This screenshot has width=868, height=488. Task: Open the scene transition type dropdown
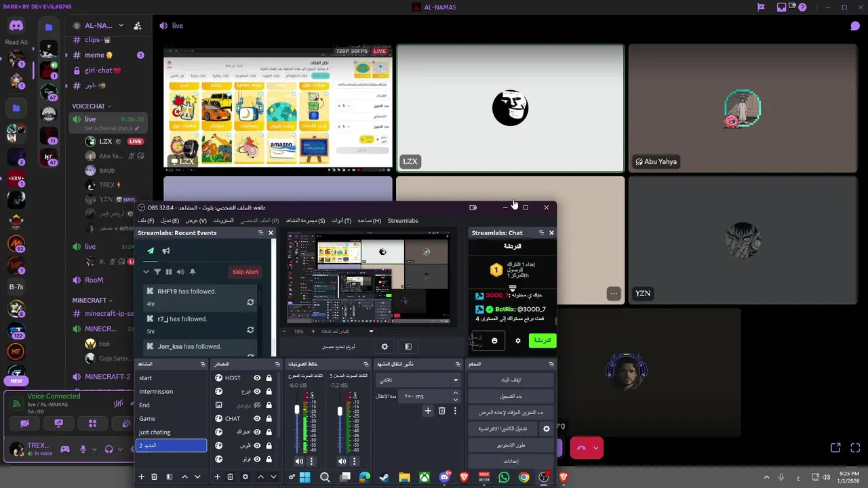[x=419, y=380]
